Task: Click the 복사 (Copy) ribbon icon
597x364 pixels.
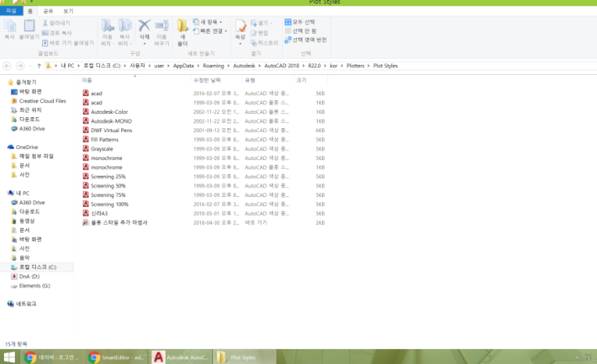Action: tap(9, 27)
